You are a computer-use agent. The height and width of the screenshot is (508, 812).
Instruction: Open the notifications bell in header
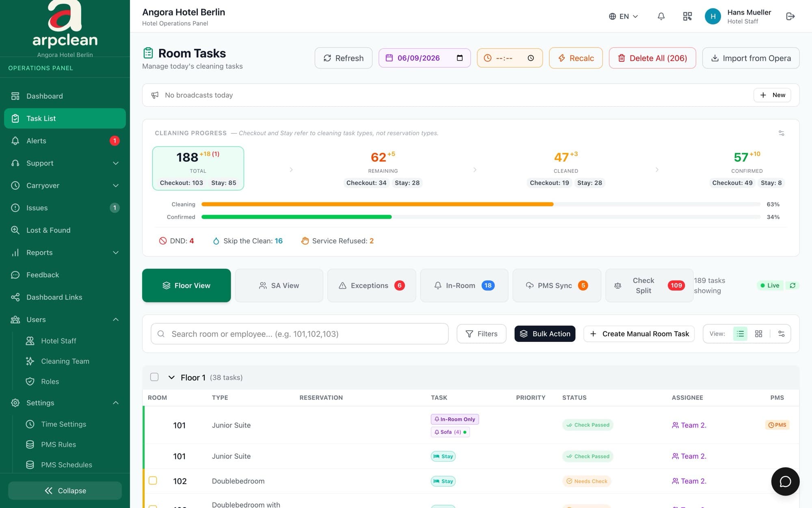[x=661, y=16]
